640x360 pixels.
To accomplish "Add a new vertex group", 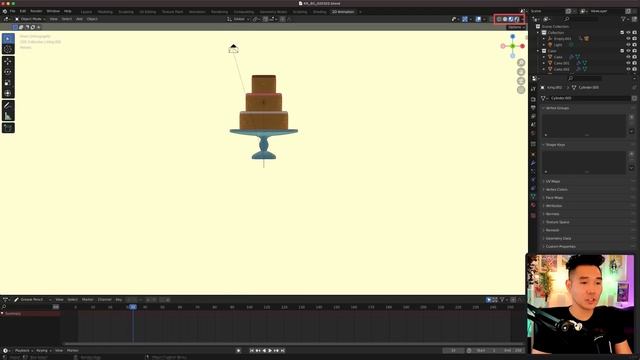I will (631, 117).
